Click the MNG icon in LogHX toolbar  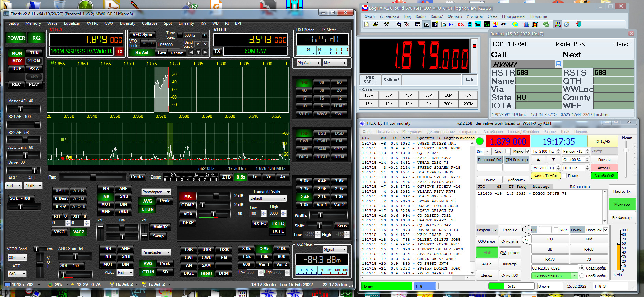pyautogui.click(x=452, y=24)
